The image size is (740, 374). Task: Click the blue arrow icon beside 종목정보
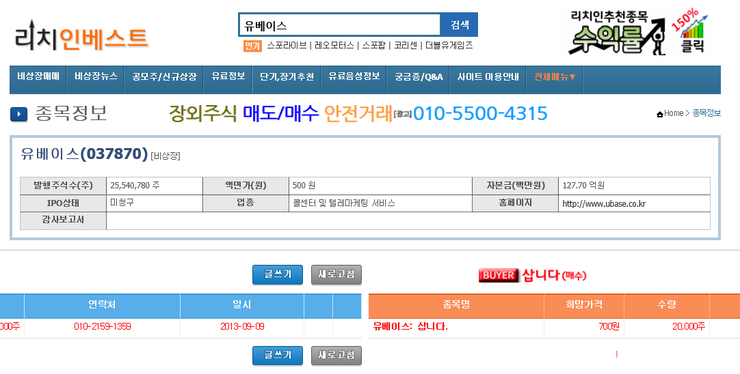click(19, 114)
